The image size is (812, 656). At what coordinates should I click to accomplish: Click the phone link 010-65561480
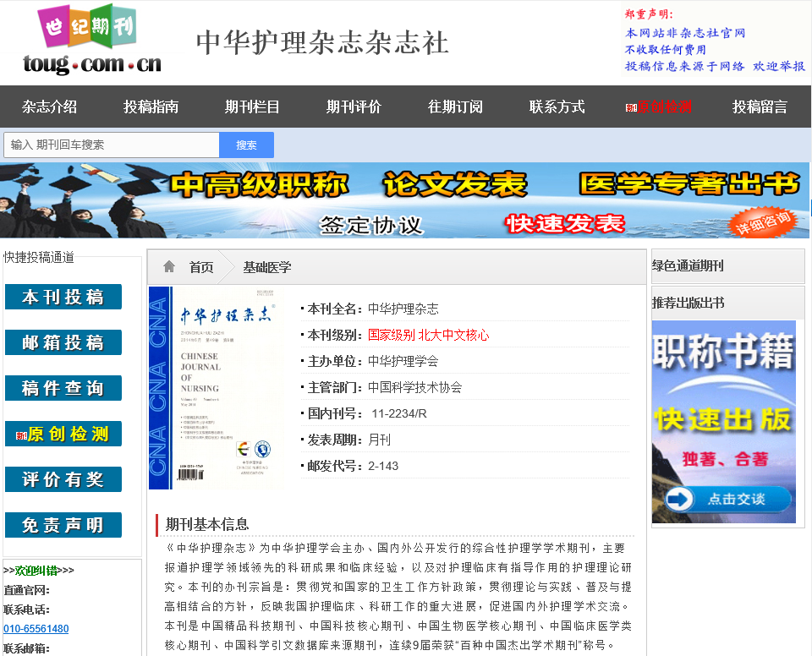click(36, 629)
